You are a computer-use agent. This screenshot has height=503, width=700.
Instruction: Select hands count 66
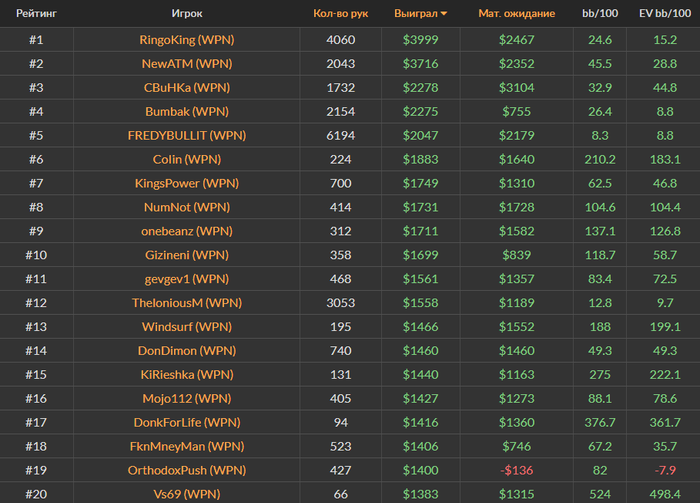coord(341,494)
